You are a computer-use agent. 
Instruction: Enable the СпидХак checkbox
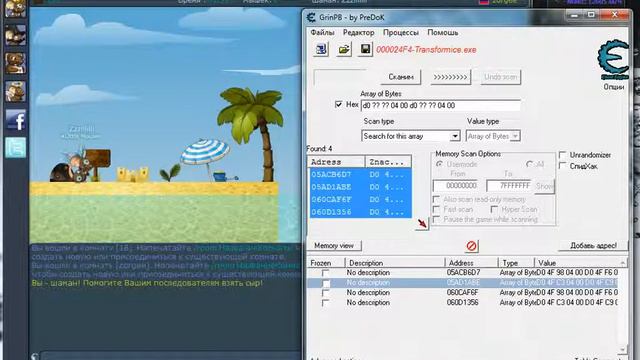[x=563, y=166]
